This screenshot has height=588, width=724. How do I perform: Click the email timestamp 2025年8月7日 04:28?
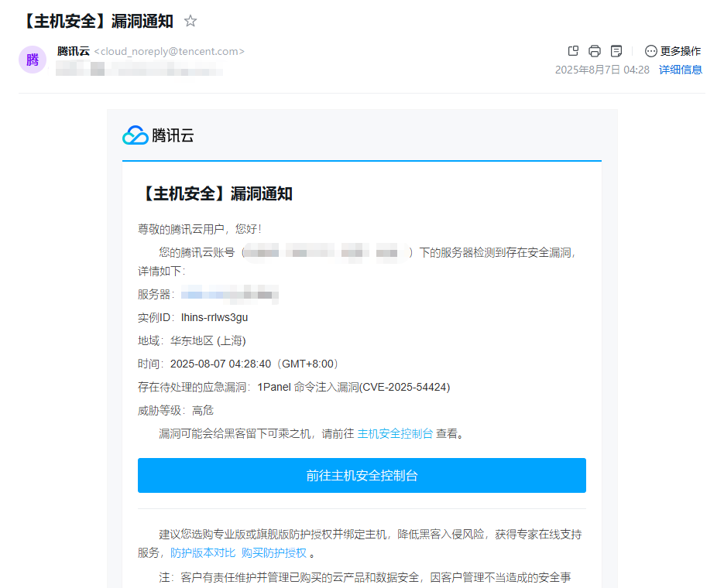click(602, 70)
